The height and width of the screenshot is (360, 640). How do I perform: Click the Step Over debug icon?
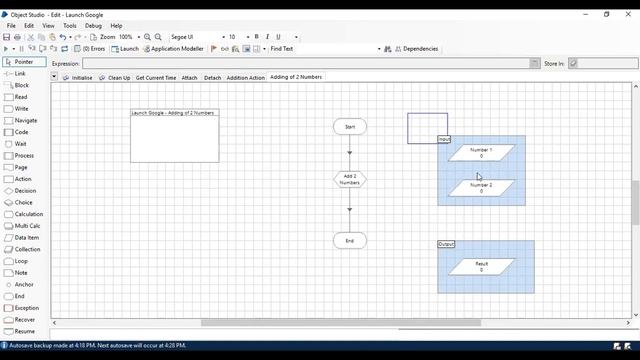[42, 49]
